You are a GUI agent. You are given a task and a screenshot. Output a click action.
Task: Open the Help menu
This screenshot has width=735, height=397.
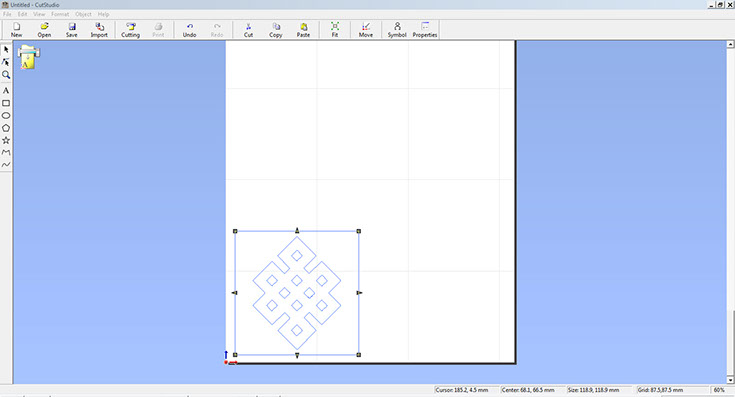(103, 14)
